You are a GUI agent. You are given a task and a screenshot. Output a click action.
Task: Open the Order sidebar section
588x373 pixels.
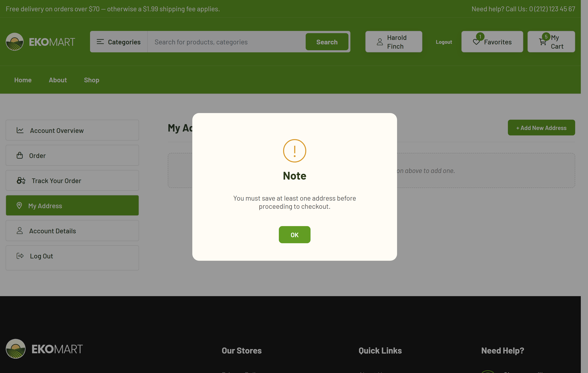point(72,155)
